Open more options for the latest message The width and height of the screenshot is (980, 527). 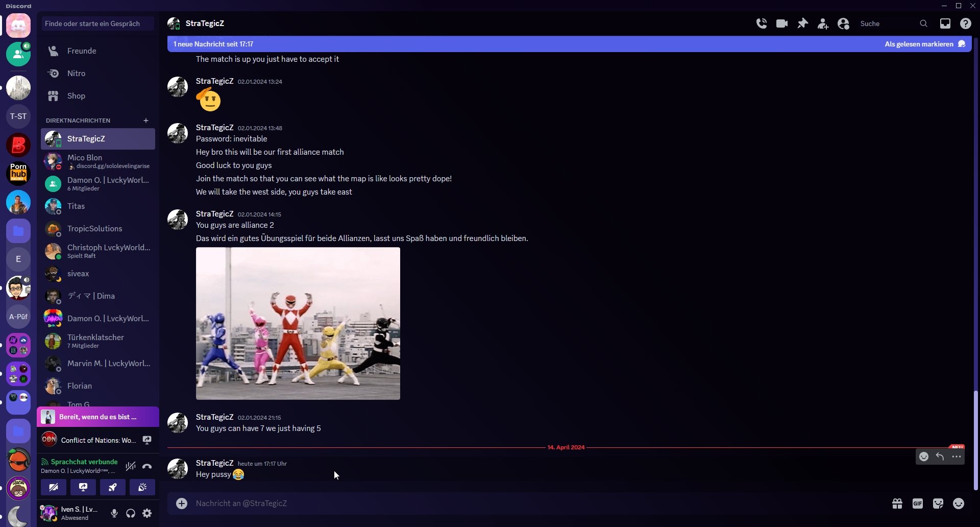pos(957,457)
